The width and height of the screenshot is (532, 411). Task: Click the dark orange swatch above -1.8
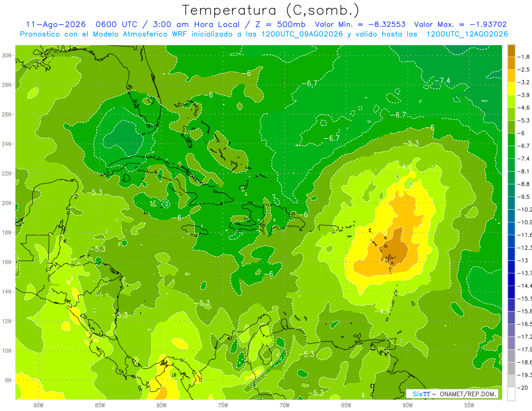[511, 51]
